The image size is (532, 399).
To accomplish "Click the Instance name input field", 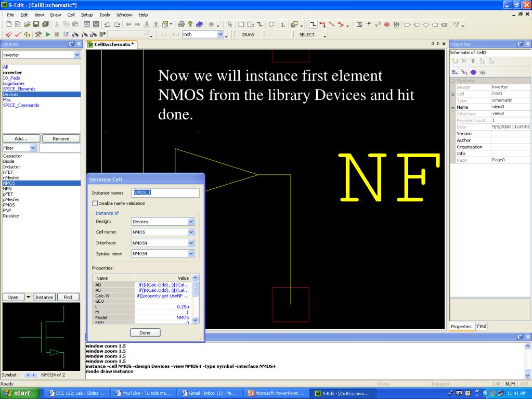I will (x=165, y=192).
